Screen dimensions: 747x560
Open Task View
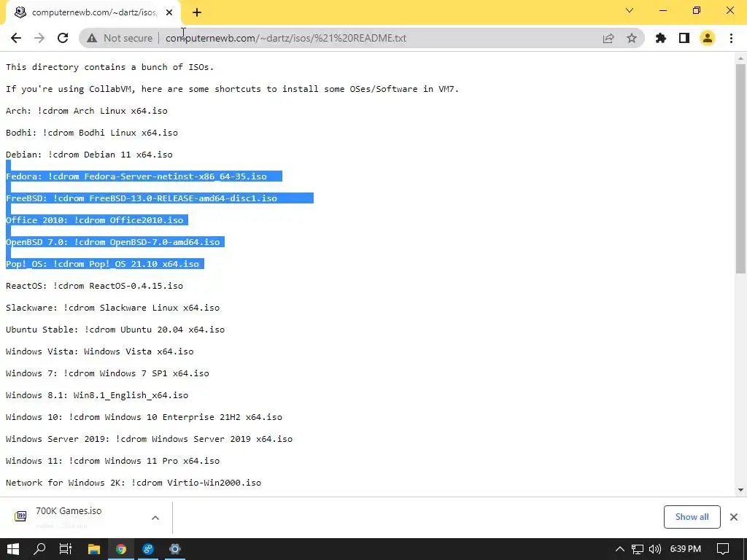coord(66,549)
